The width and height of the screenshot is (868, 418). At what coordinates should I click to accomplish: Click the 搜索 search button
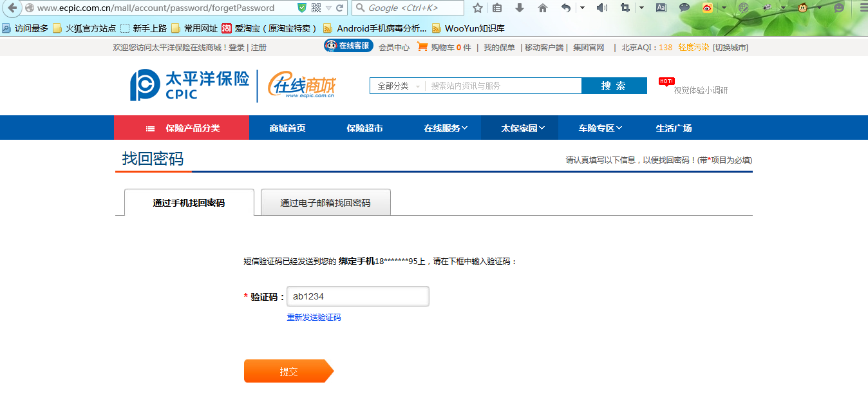point(614,86)
